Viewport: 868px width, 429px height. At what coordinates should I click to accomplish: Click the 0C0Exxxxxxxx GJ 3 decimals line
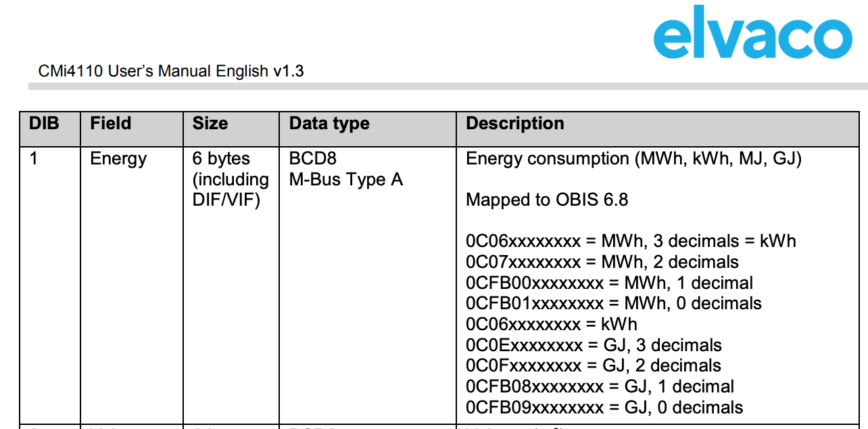[x=594, y=345]
